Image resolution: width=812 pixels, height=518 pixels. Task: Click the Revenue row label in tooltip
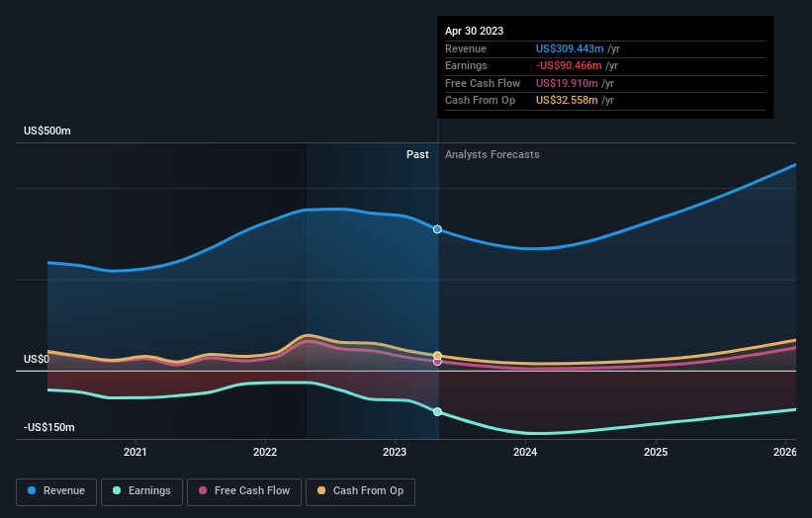466,48
